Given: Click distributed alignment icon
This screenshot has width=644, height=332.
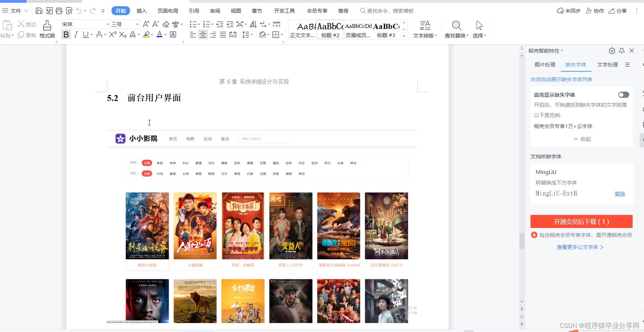Looking at the screenshot, I should tap(233, 34).
